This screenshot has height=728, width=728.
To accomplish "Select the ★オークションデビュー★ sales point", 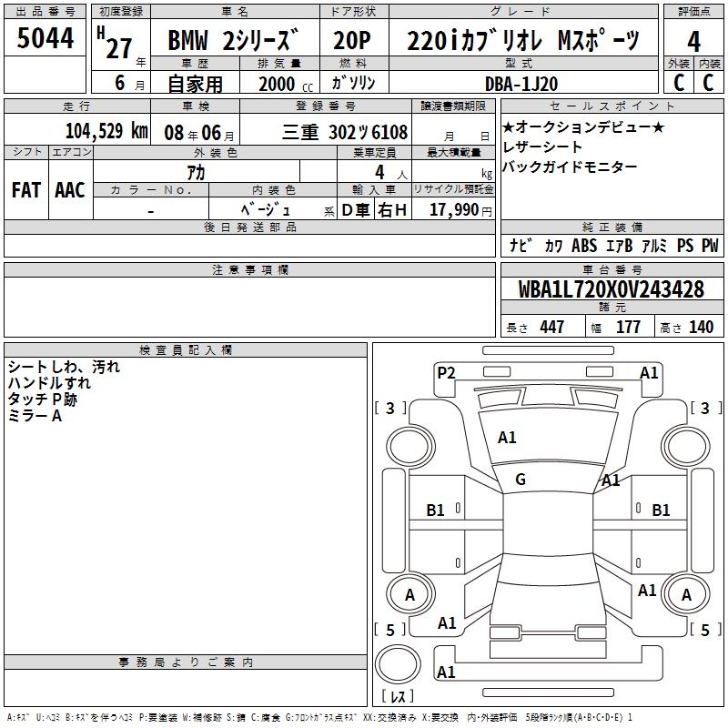I will [x=583, y=126].
